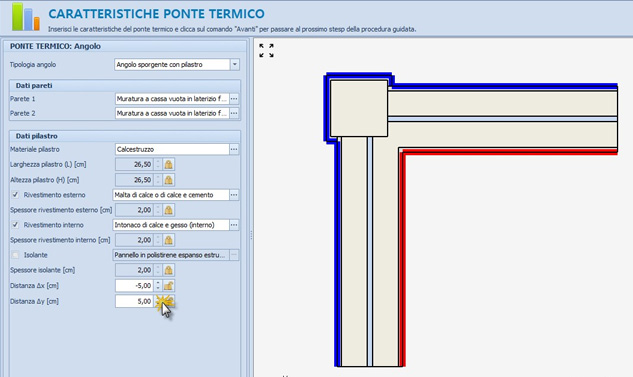Uncheck Rivestimento esterno checkbox

click(x=15, y=195)
